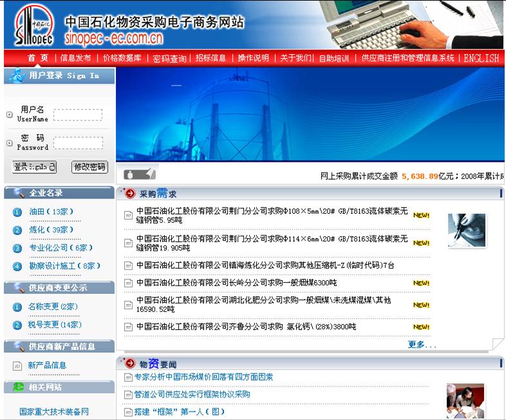Click number 4 icon beside 勘察设计施工

tap(17, 266)
